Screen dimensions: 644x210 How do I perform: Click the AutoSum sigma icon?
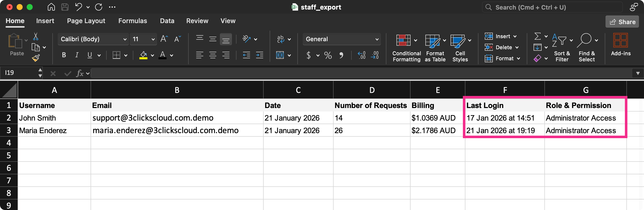pos(537,36)
